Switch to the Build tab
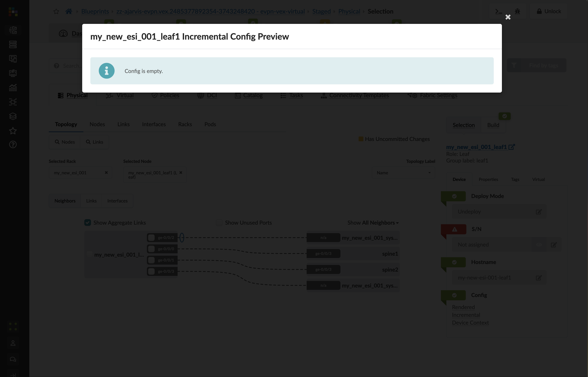588x377 pixels. [493, 125]
